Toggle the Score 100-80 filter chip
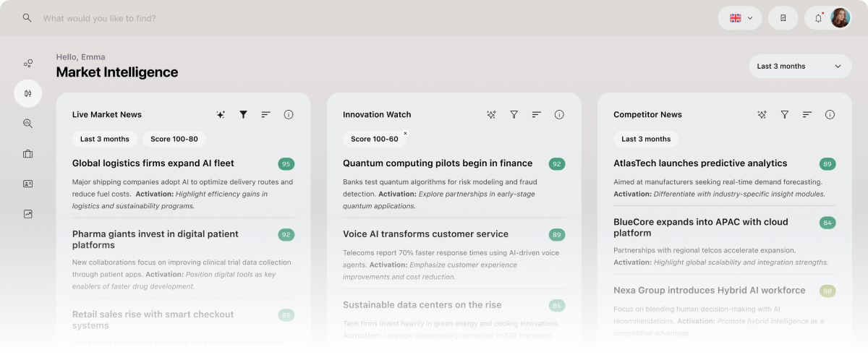 [174, 139]
